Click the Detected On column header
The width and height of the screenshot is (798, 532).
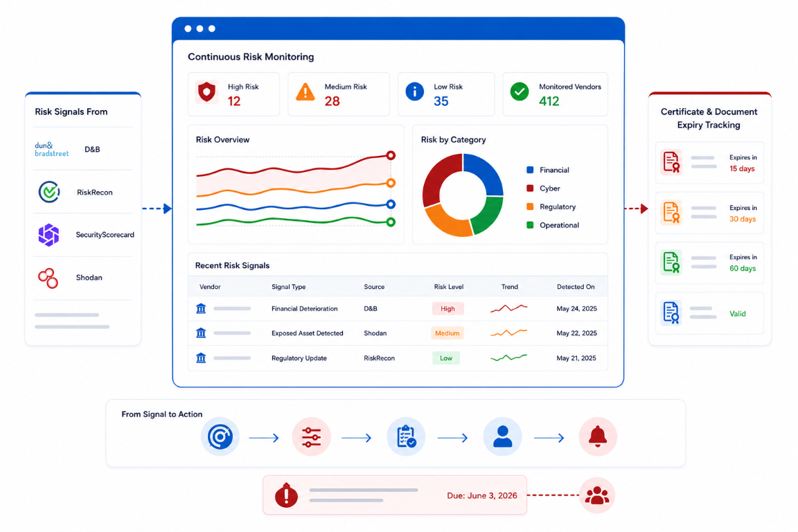(x=576, y=287)
